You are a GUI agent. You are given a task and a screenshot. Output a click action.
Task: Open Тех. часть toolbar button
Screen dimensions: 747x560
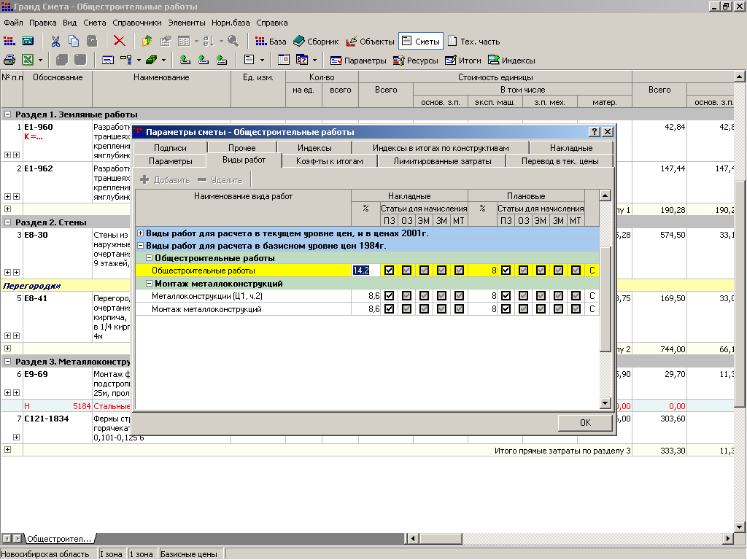(474, 42)
